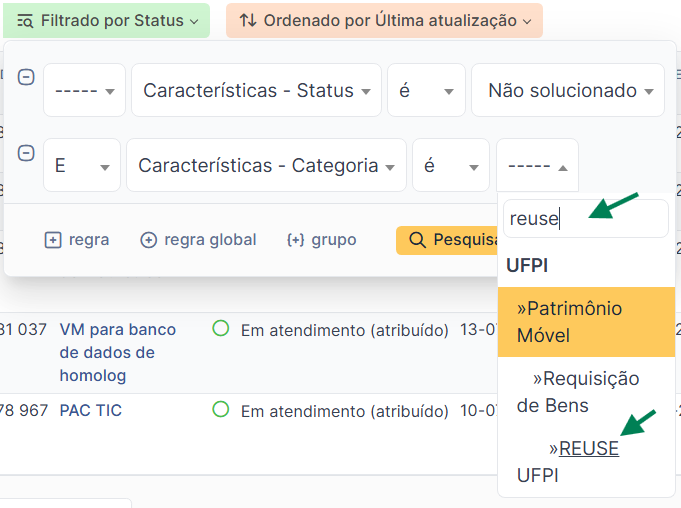Expand the Características - Status field dropdown
Viewport: 681px width, 508px height.
tap(256, 90)
